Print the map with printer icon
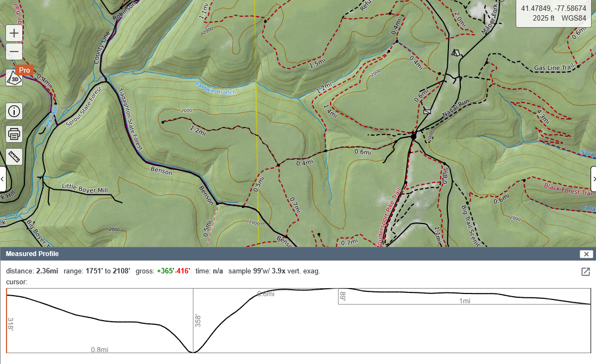Viewport: 596px width, 364px height. [14, 134]
